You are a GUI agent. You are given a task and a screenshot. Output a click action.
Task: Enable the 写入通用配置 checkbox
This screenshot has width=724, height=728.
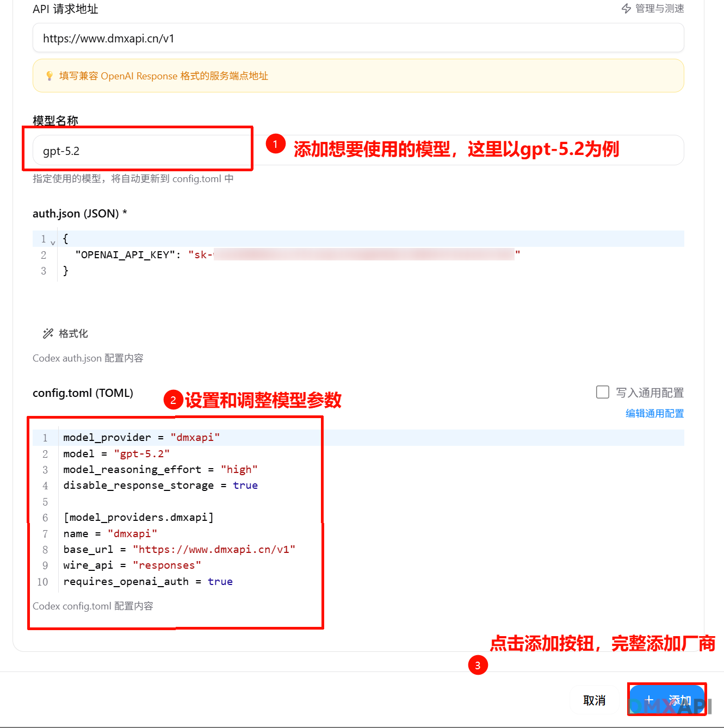603,392
